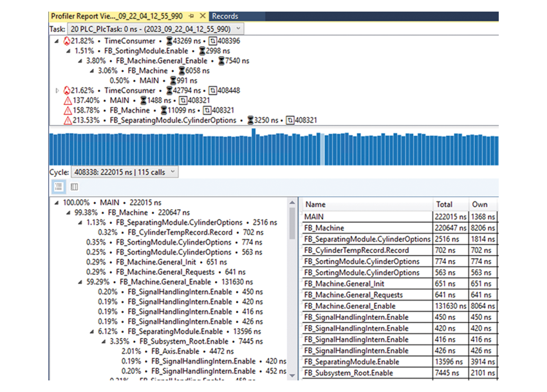547x392 pixels.
Task: Select the 2.01% FB_Axis.Enable tree item
Action: click(178, 351)
